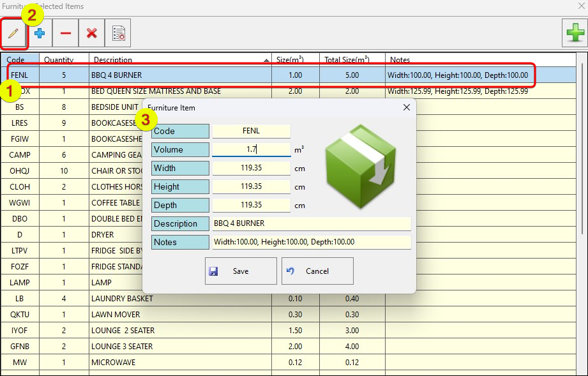Click the Height input field
Viewport: 588px width, 376px height.
click(251, 186)
